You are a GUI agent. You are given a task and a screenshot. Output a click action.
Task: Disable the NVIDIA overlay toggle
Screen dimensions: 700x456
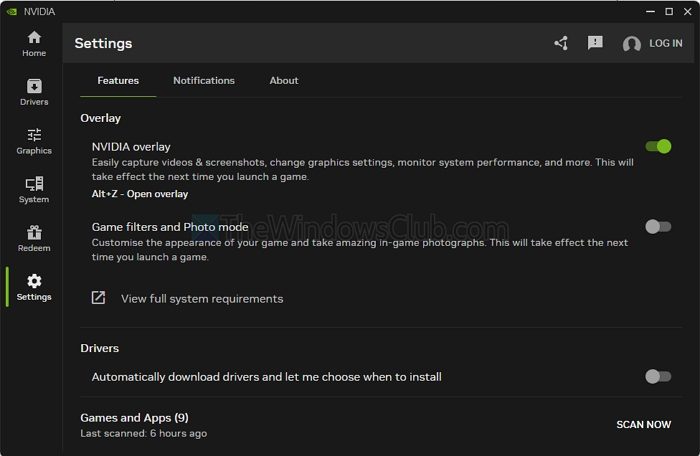[x=658, y=146]
